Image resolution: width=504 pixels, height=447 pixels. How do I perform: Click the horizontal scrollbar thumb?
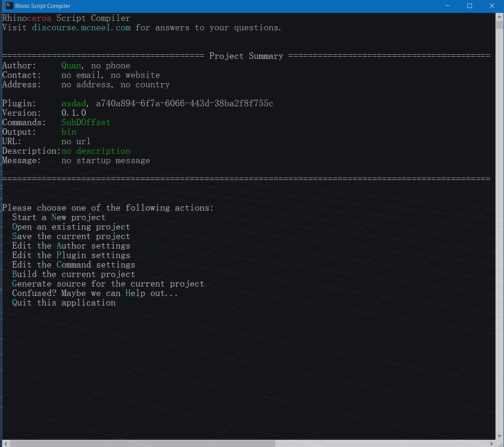pos(142,443)
